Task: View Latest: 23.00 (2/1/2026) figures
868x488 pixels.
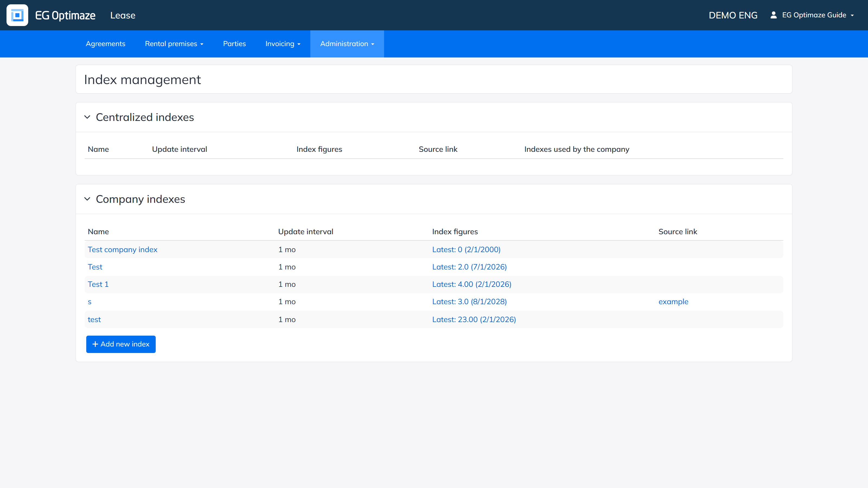Action: (x=474, y=320)
